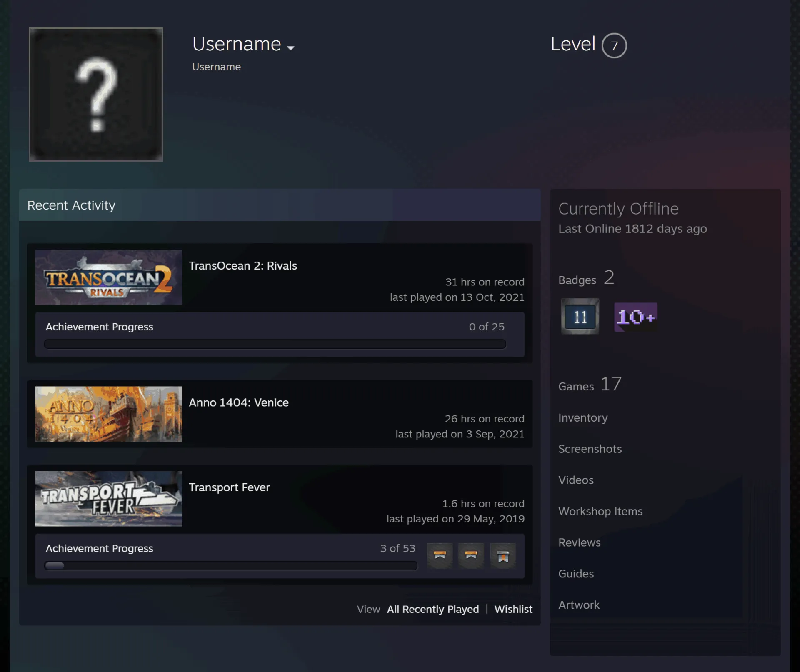
Task: Select 'last played on 13 Oct, 2021' text
Action: click(457, 297)
